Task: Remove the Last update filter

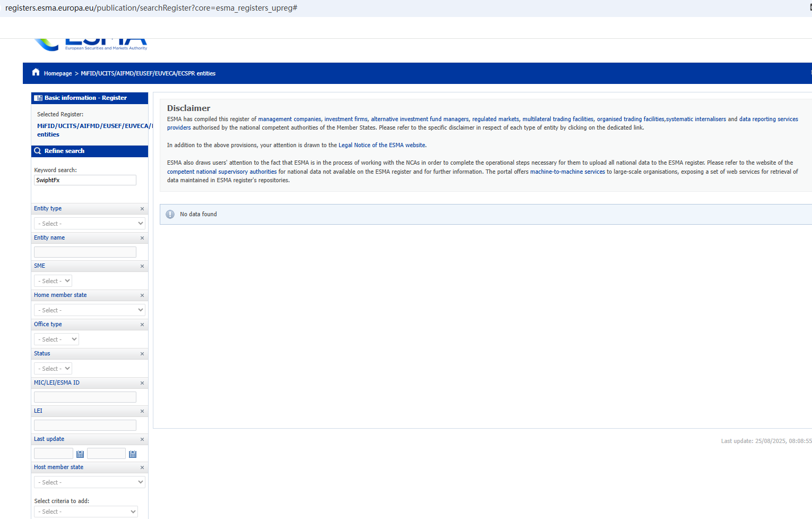Action: point(142,439)
